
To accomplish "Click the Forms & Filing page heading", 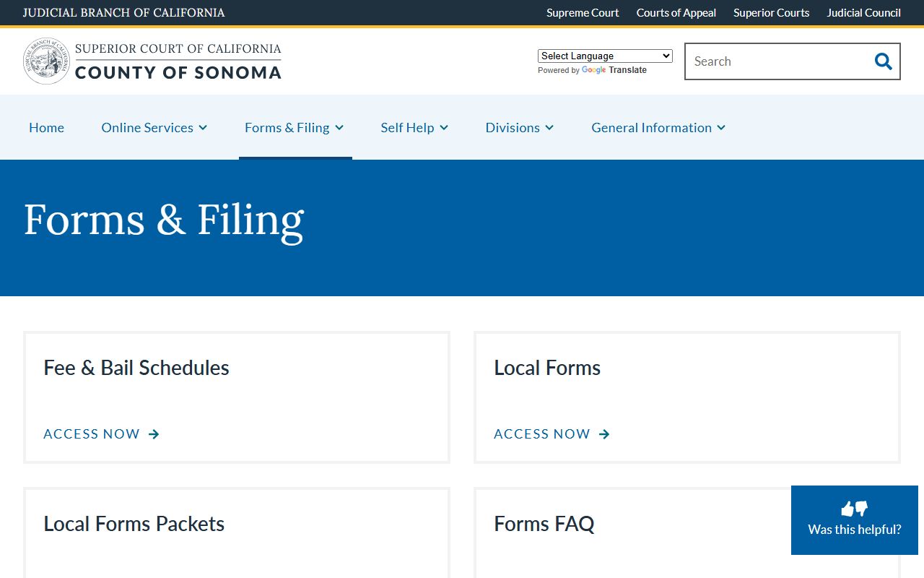I will click(164, 220).
